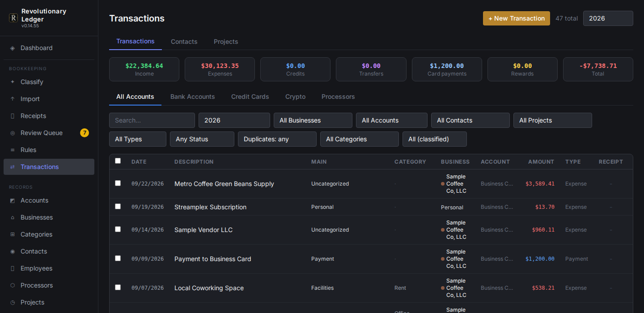
Task: Open the All Accounts filter dropdown
Action: [x=392, y=120]
